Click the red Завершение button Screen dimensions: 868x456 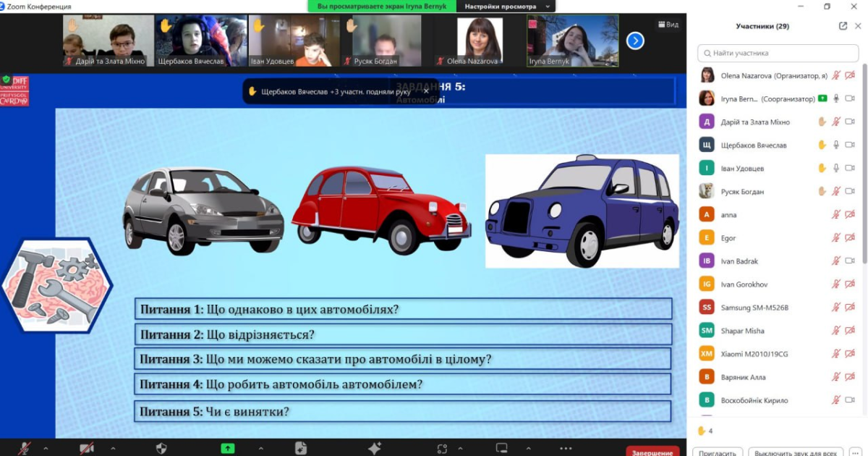(652, 452)
